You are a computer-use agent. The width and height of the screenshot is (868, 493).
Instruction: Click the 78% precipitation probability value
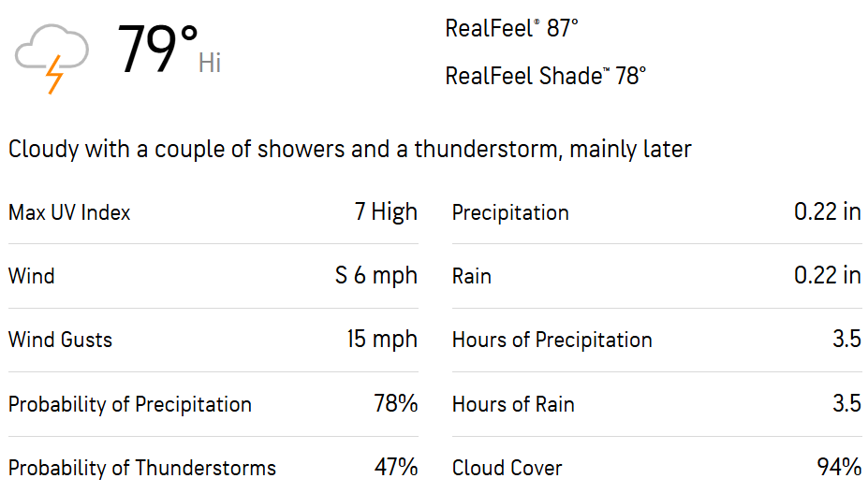[396, 403]
